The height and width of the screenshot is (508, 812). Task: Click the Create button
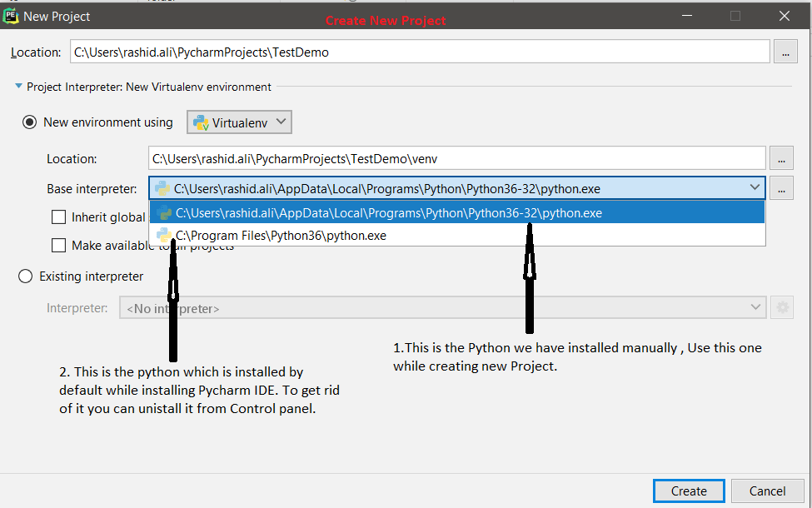pos(689,491)
